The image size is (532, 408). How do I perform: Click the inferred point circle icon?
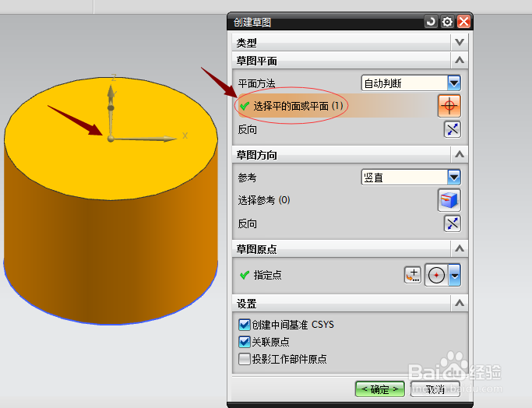(436, 275)
